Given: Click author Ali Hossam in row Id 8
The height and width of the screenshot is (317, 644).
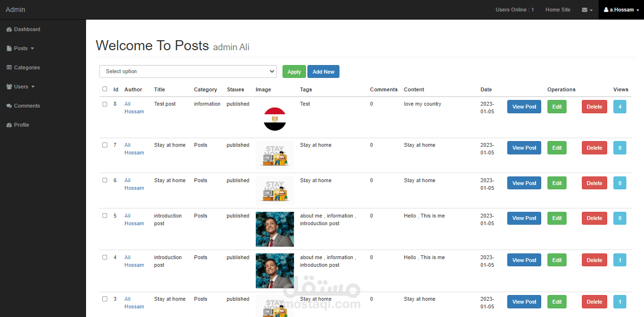Looking at the screenshot, I should (x=134, y=108).
